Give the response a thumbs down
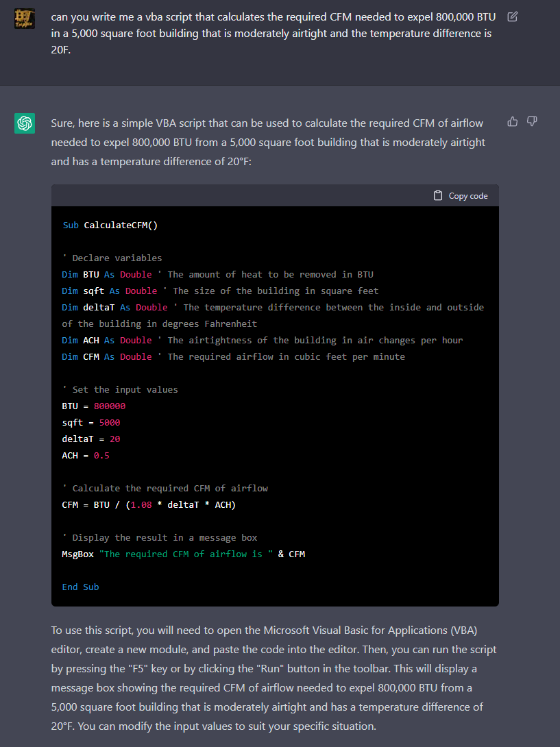The width and height of the screenshot is (560, 747). coord(532,121)
